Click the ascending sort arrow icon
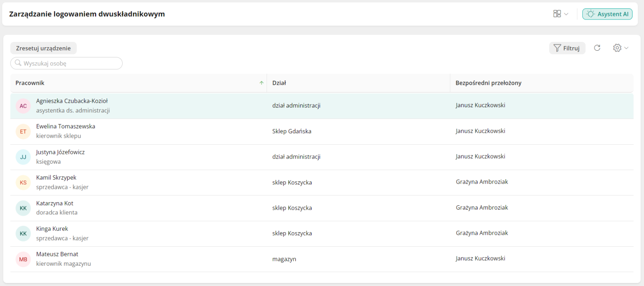Screen dimensions: 644x286 pos(261,83)
